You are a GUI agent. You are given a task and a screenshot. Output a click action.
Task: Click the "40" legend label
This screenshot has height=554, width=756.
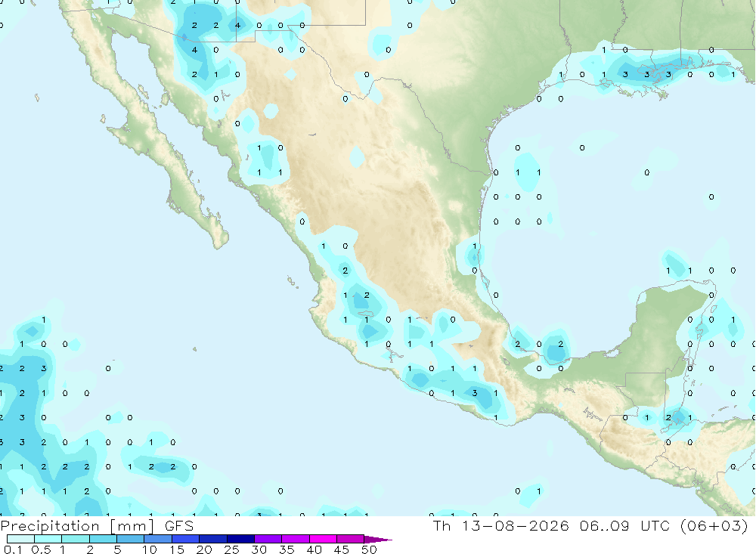(314, 549)
